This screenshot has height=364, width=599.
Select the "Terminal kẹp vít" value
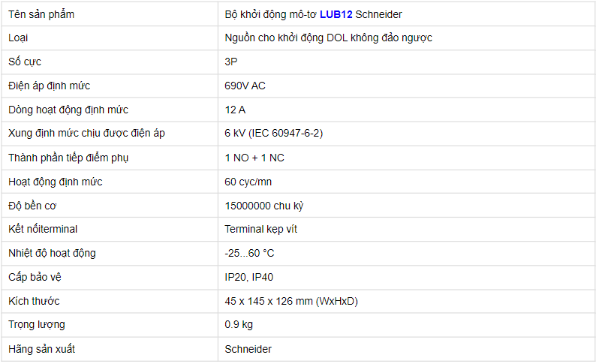point(260,229)
